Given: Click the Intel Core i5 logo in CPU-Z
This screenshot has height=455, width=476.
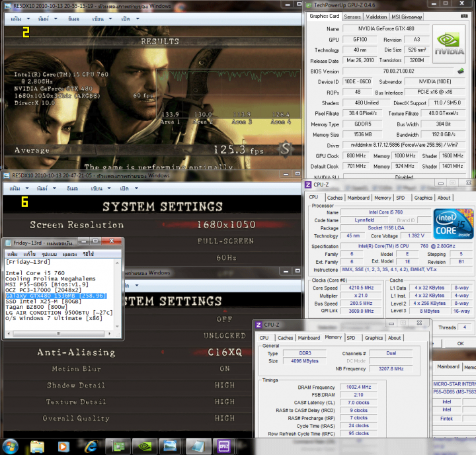Looking at the screenshot, I should 454,224.
